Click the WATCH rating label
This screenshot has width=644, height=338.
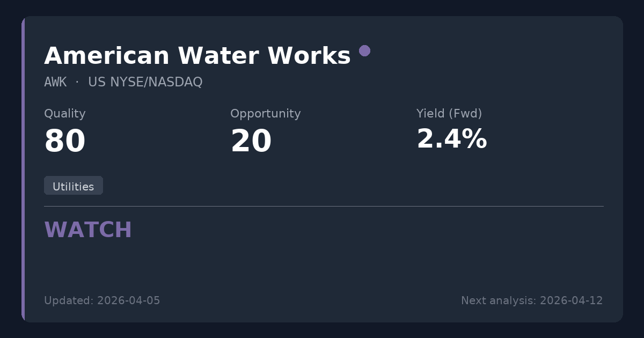click(88, 230)
